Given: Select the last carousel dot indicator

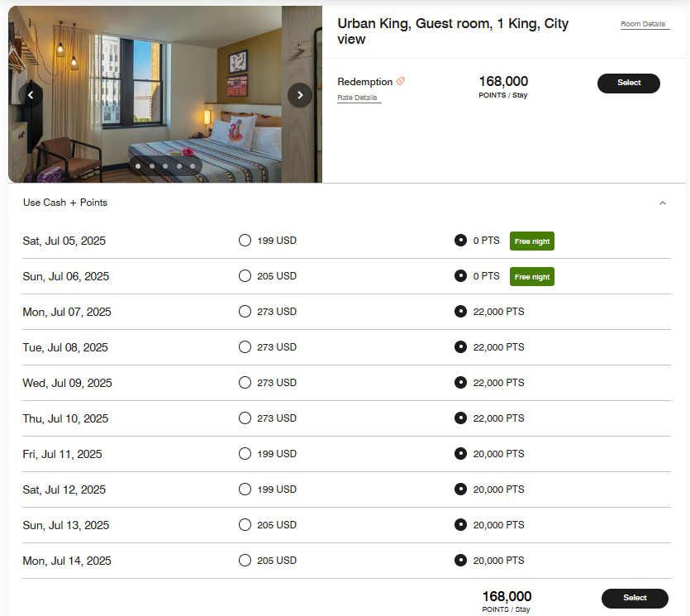Looking at the screenshot, I should point(192,165).
